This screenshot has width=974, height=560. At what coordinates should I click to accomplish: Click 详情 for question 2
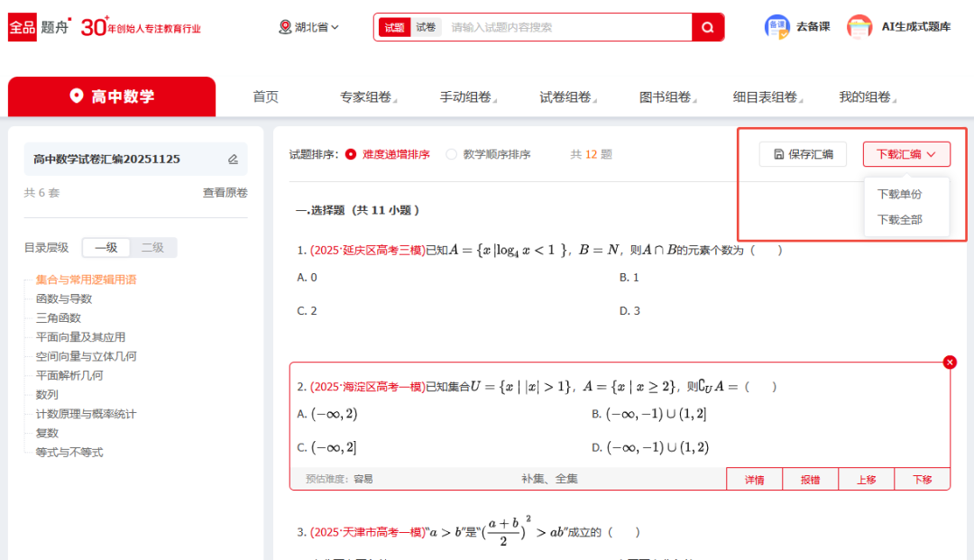[x=755, y=479]
